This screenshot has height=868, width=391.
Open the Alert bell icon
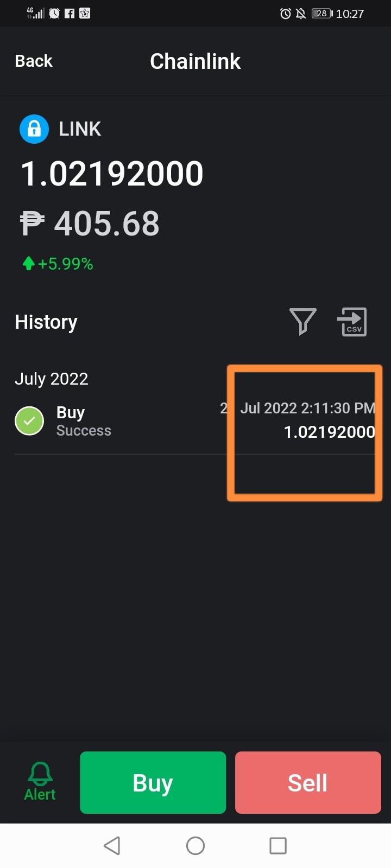coord(40,781)
